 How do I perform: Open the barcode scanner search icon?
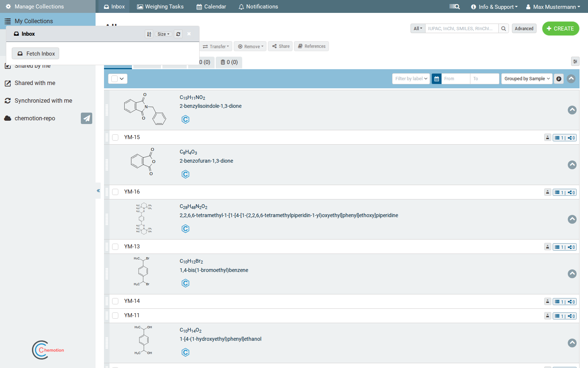(455, 7)
